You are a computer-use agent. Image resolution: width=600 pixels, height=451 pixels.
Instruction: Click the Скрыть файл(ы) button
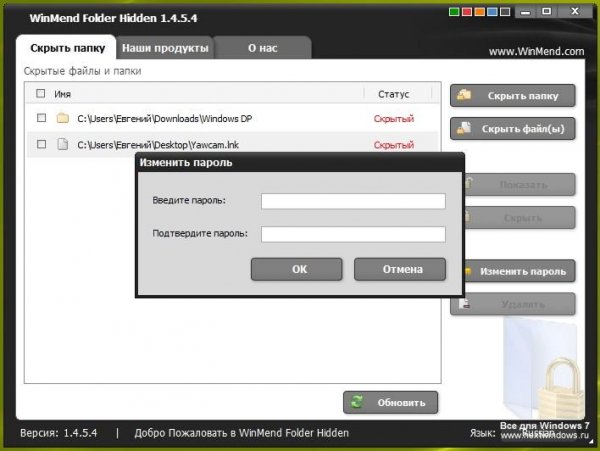[513, 129]
